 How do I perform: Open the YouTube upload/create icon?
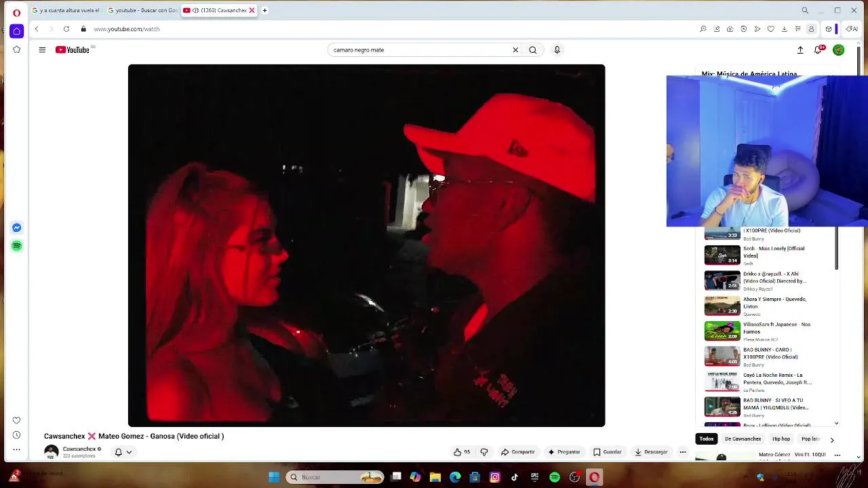coord(800,49)
